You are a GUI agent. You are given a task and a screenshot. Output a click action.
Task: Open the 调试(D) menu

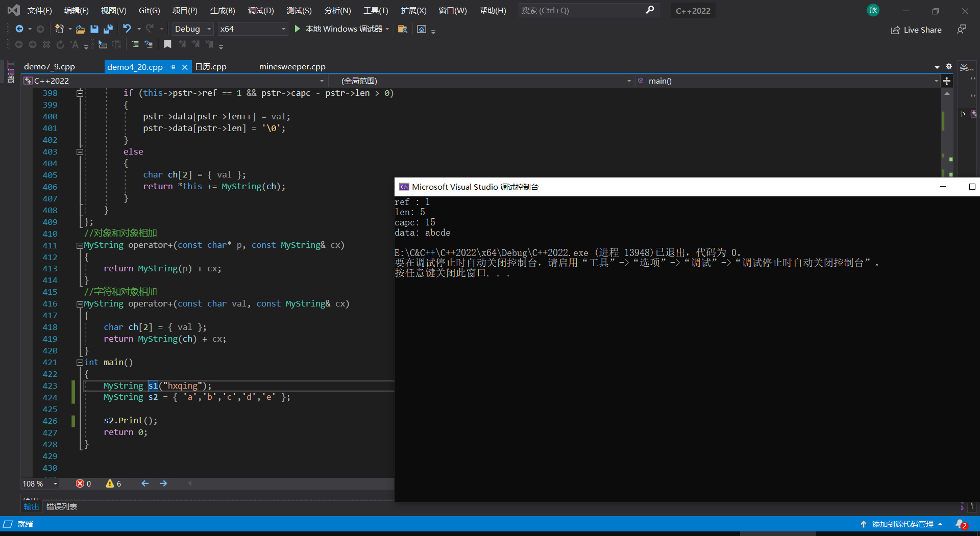(261, 11)
